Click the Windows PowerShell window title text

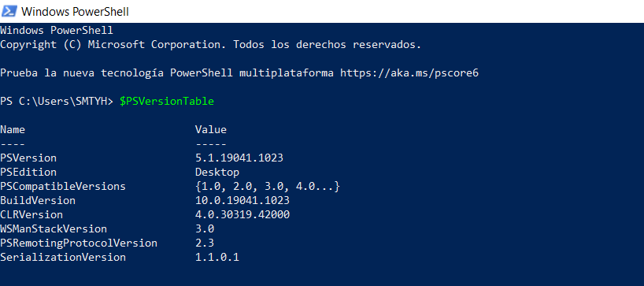tap(75, 12)
